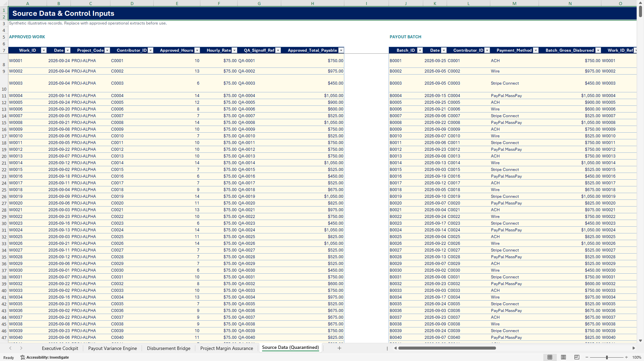644x361 pixels.
Task: Select contributor cell C0020 in Approved Work
Action: click(x=132, y=203)
